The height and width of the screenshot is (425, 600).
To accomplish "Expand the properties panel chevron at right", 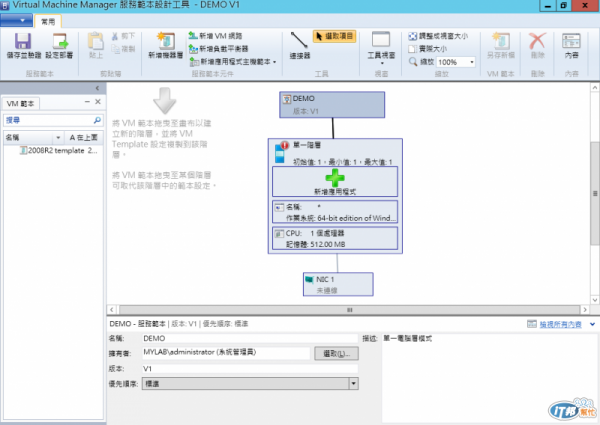I will [x=592, y=324].
